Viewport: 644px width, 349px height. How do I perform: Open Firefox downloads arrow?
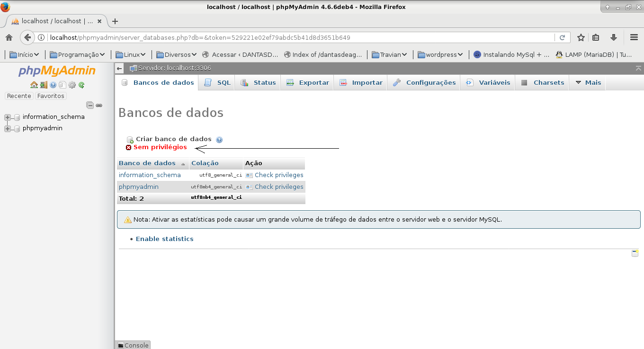point(614,37)
